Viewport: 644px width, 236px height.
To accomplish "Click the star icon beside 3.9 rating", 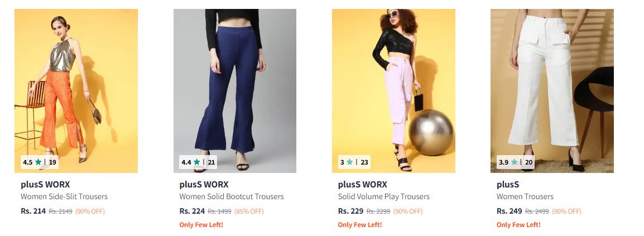I will 514,162.
